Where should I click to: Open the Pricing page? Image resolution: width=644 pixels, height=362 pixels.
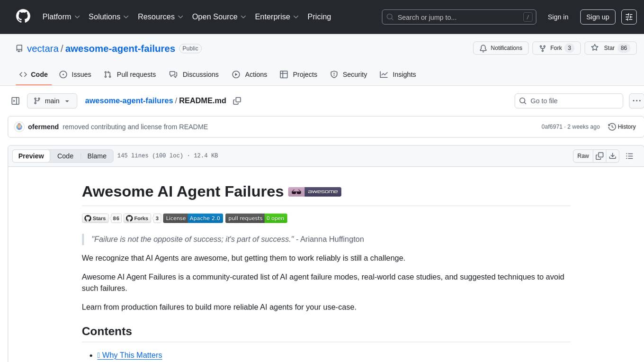click(319, 17)
